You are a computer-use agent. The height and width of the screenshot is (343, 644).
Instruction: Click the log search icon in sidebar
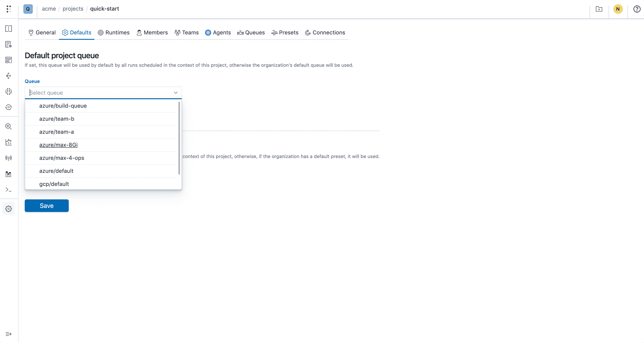[8, 126]
